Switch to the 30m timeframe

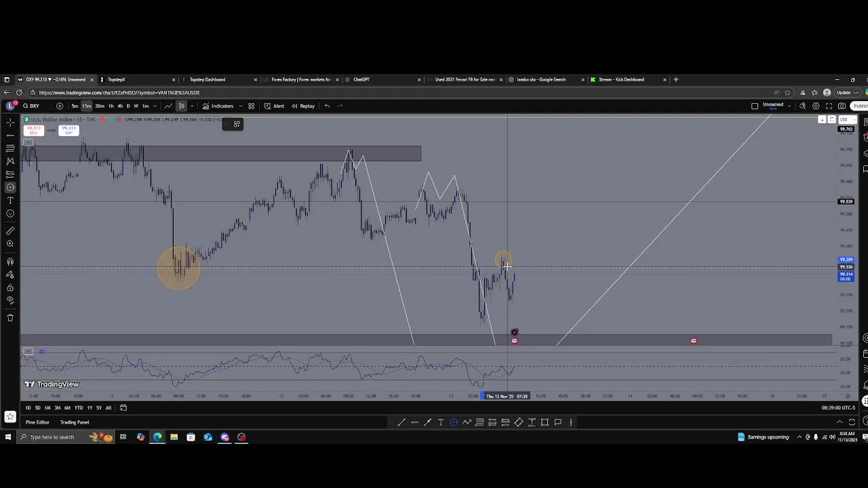[x=100, y=106]
